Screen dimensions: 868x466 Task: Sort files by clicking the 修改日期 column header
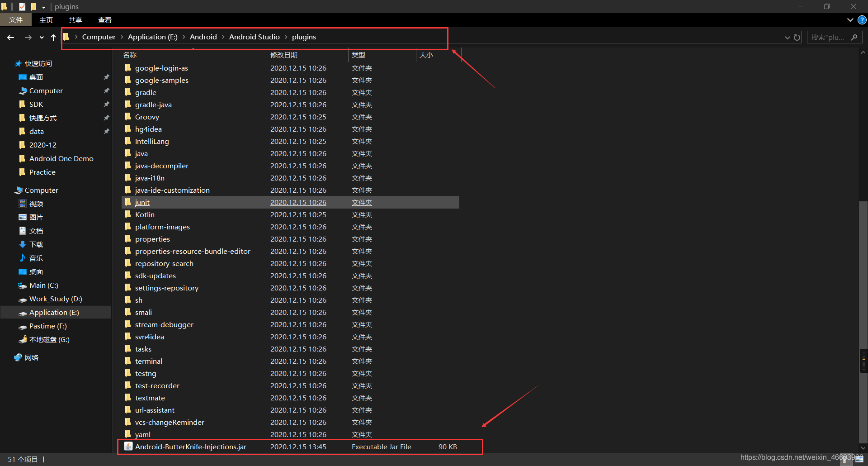[x=284, y=55]
